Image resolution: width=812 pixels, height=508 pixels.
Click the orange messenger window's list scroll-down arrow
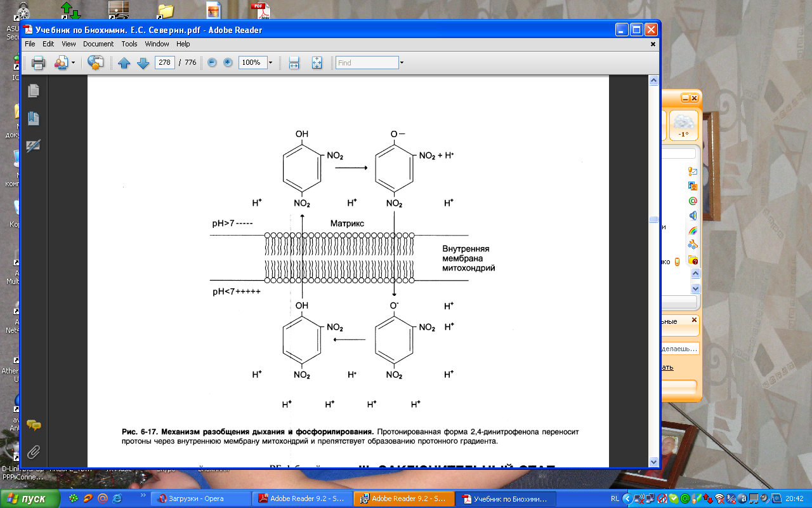pos(695,288)
